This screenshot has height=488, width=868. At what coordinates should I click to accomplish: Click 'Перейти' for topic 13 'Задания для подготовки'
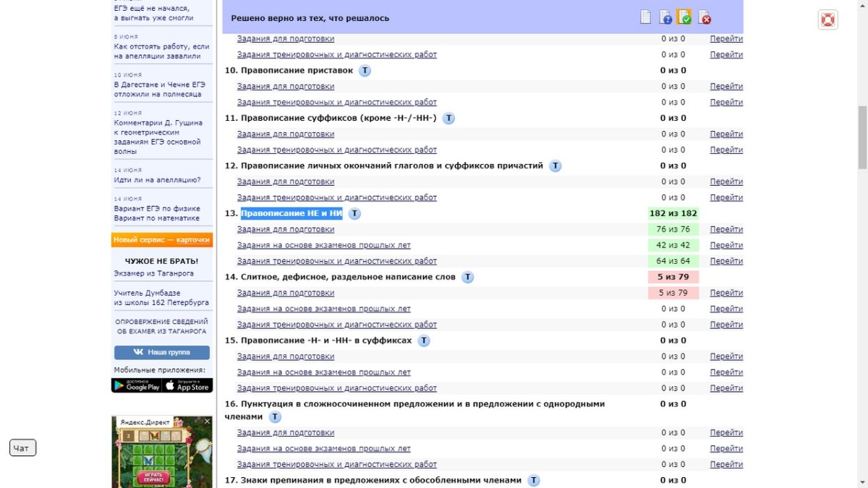(726, 229)
